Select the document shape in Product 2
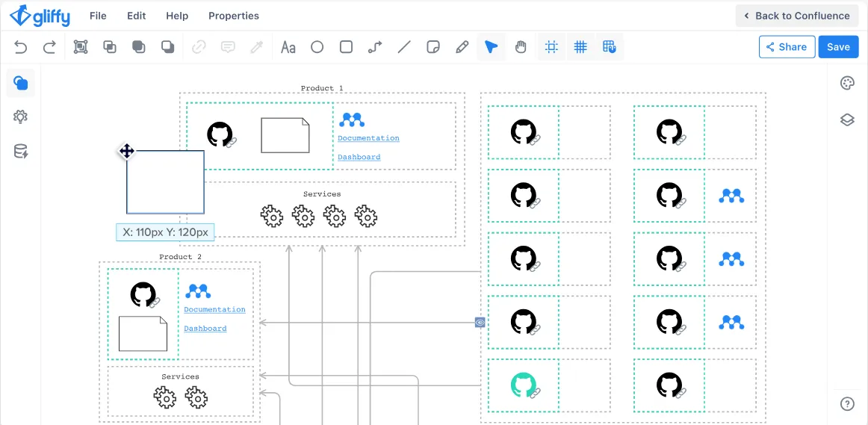Image resolution: width=868 pixels, height=425 pixels. point(143,333)
